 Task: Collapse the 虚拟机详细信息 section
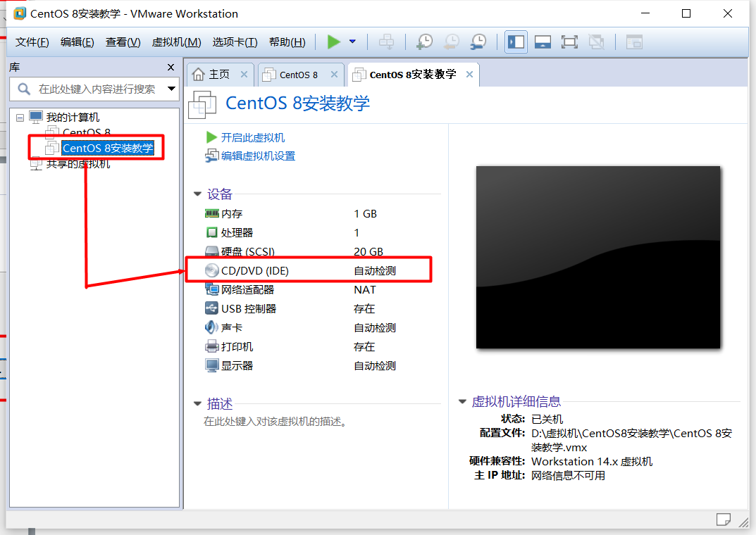pyautogui.click(x=462, y=401)
